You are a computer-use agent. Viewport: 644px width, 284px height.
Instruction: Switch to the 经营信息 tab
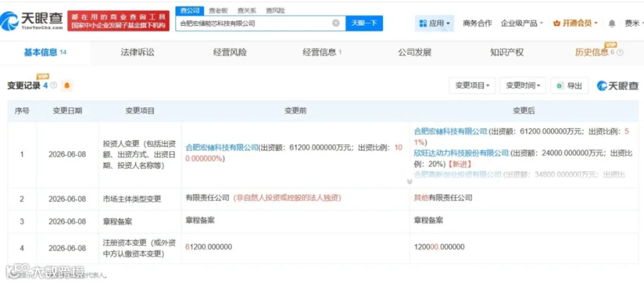pyautogui.click(x=322, y=52)
